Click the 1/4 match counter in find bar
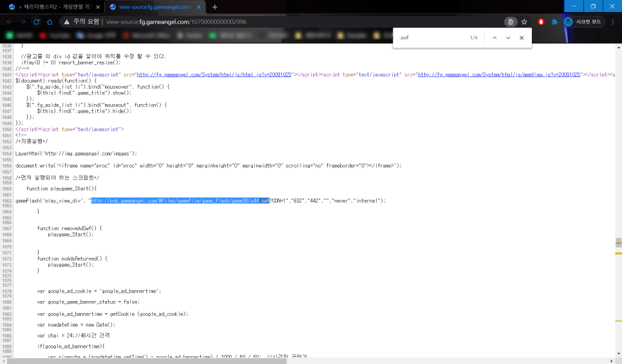The image size is (622, 364). point(474,38)
